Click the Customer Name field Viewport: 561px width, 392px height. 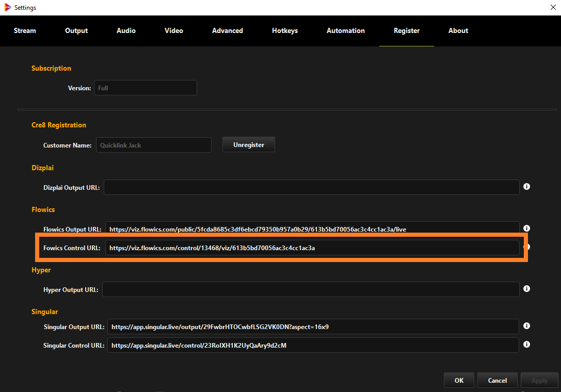pyautogui.click(x=154, y=145)
